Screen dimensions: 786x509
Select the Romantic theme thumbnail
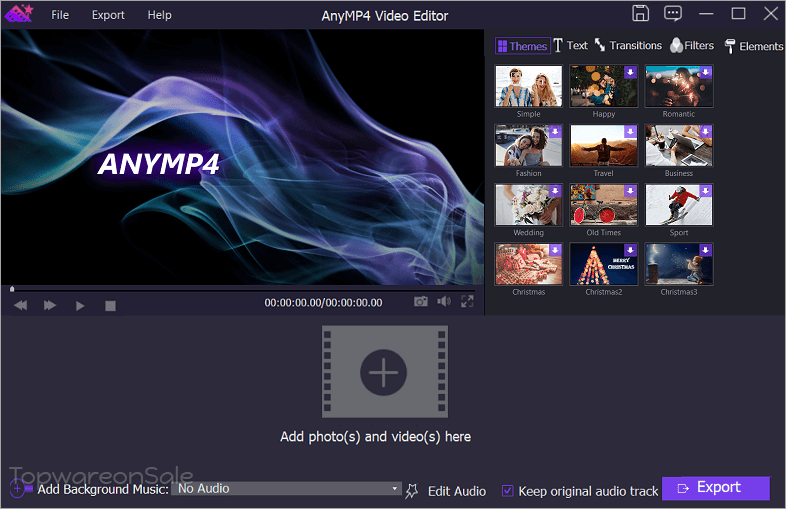[679, 86]
